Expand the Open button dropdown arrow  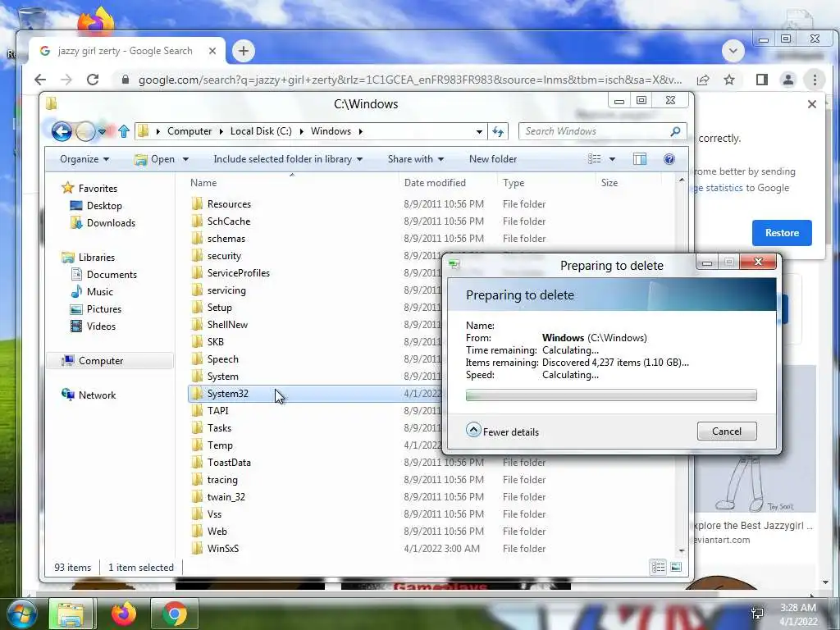point(185,159)
